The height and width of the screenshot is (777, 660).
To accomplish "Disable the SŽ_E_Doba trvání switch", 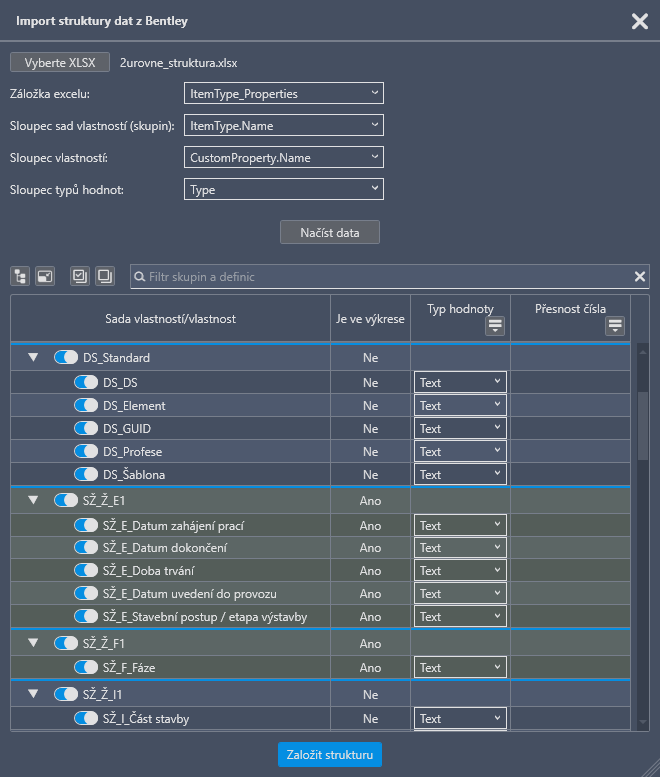I will point(86,570).
